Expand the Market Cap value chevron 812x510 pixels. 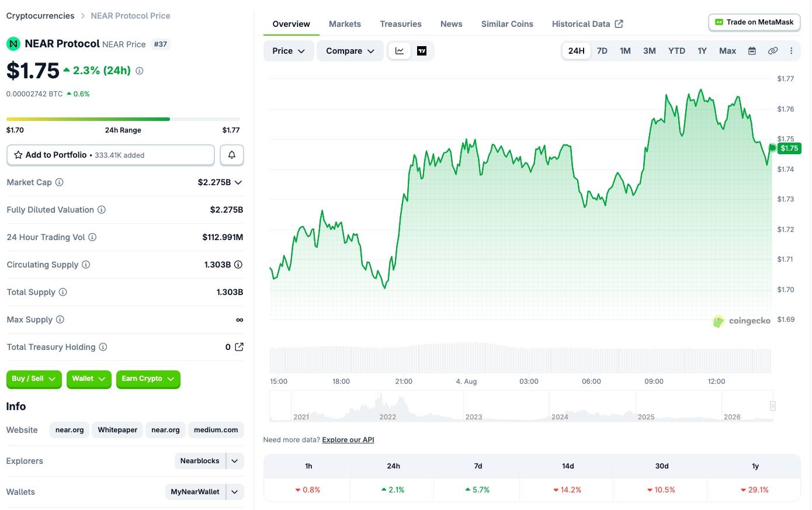(x=238, y=182)
